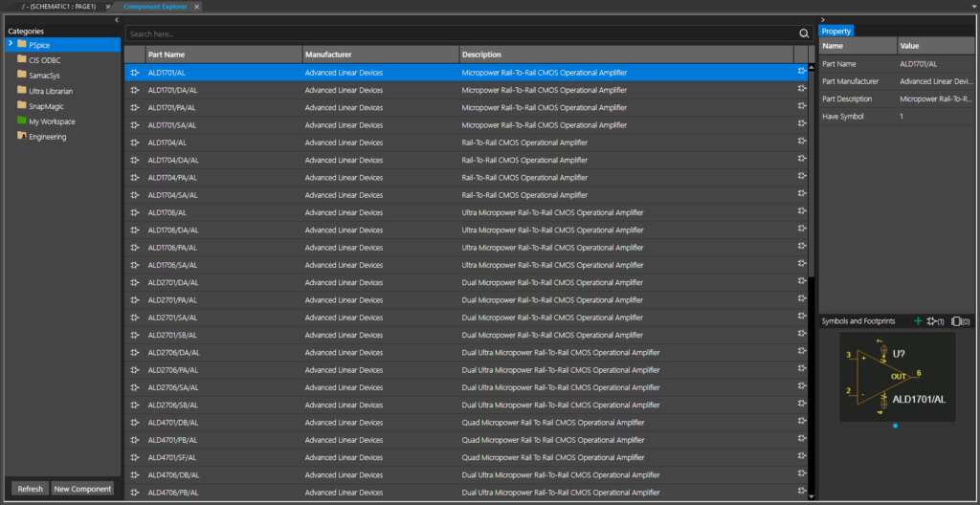The width and height of the screenshot is (980, 505).
Task: Select the ALD1706/DA/AL part name
Action: point(173,230)
